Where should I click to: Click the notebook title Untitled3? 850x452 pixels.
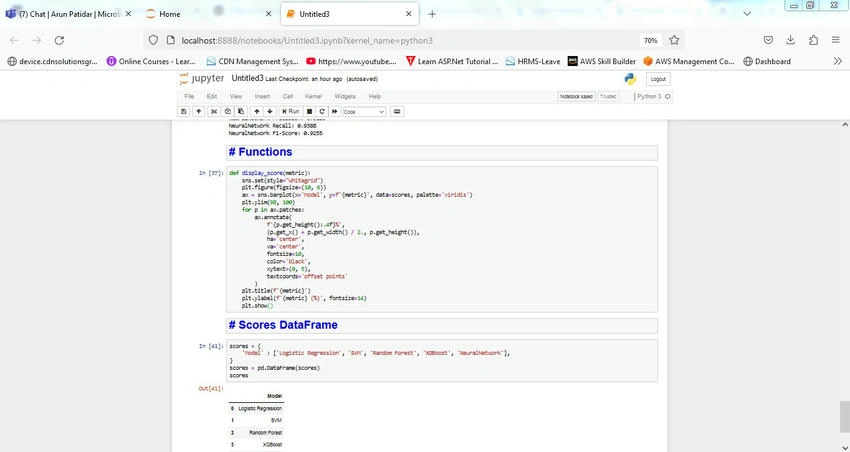point(247,79)
